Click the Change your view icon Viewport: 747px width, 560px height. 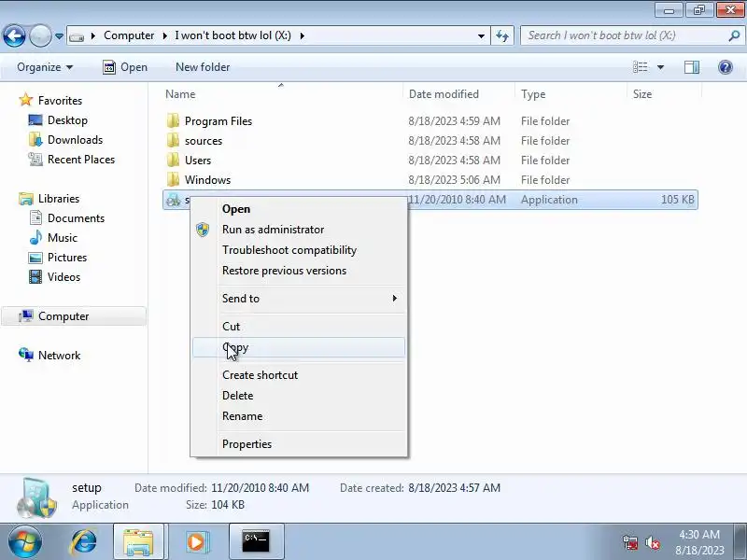pos(640,67)
